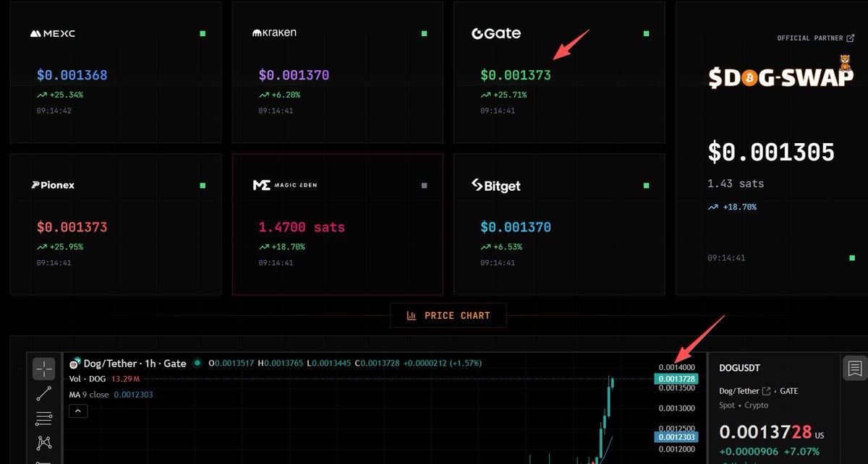Select the trend line drawing tool
868x464 pixels.
point(44,394)
